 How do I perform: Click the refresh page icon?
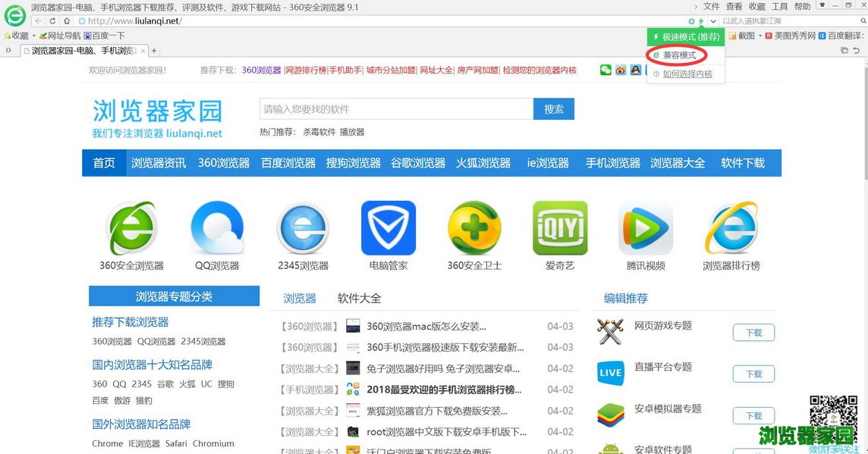click(x=52, y=21)
